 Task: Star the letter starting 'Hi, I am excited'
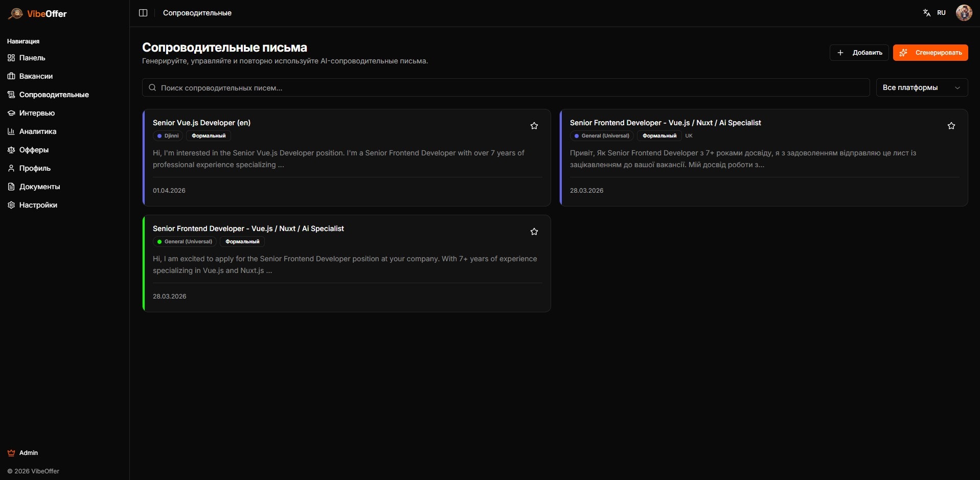click(x=534, y=232)
